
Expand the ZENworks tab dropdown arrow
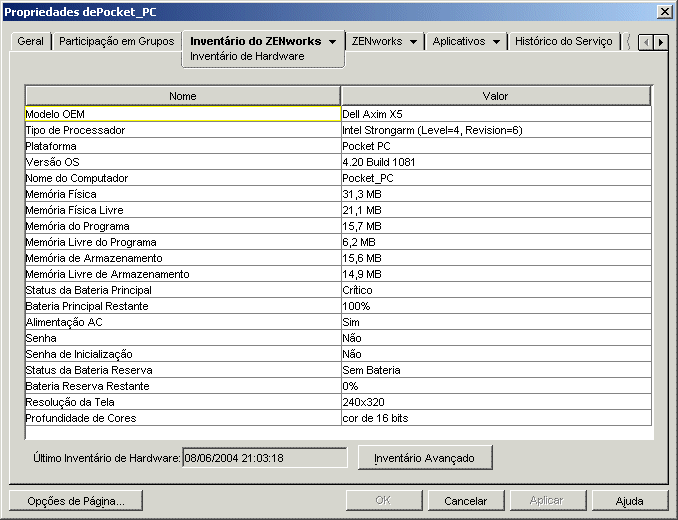pos(413,42)
